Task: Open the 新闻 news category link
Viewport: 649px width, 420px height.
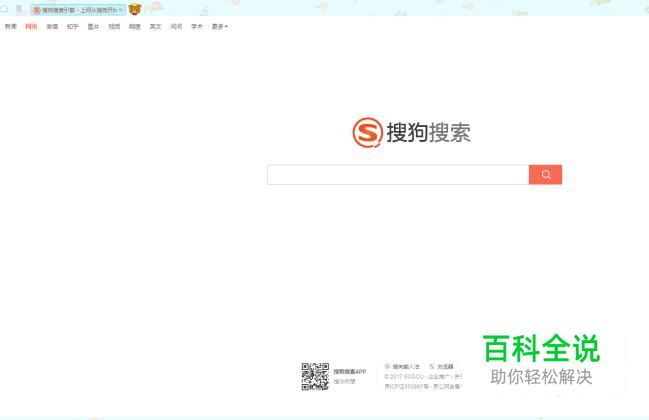Action: pyautogui.click(x=10, y=26)
